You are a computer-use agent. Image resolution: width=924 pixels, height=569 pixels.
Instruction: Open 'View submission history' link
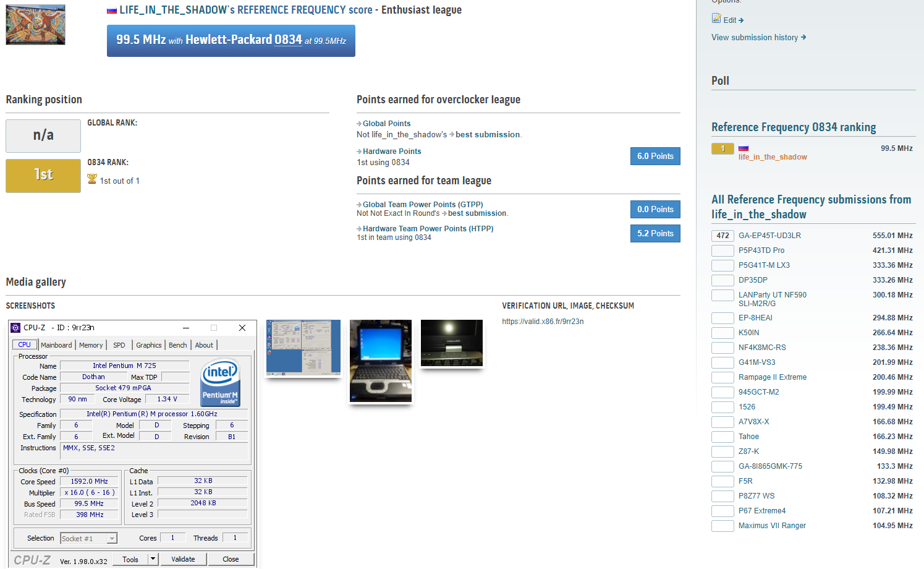(x=755, y=38)
